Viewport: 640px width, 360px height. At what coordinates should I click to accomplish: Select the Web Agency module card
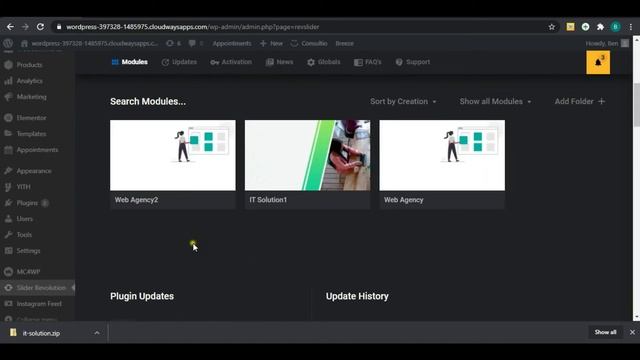[x=442, y=164]
